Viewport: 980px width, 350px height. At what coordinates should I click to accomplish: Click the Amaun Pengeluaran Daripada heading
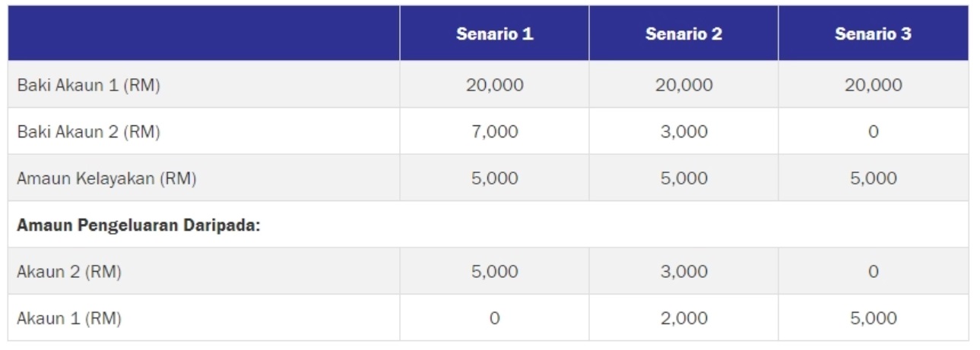pyautogui.click(x=138, y=225)
